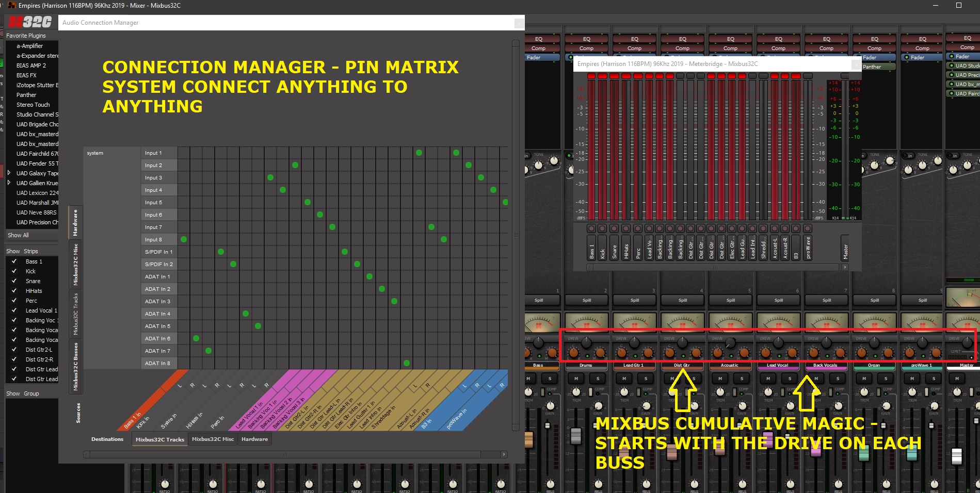
Task: Uncheck the Kick strip checkbox
Action: tap(14, 271)
